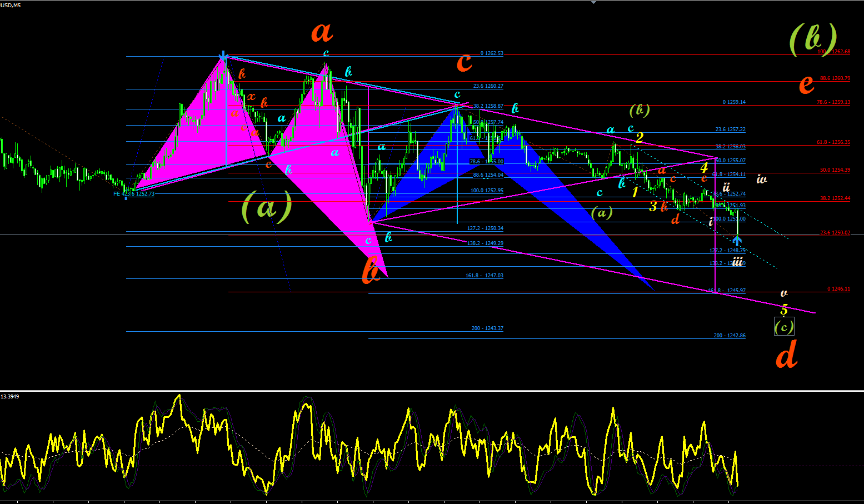The width and height of the screenshot is (864, 504).
Task: Click the "38.2 1256.03" Fibonacci label
Action: 731,147
